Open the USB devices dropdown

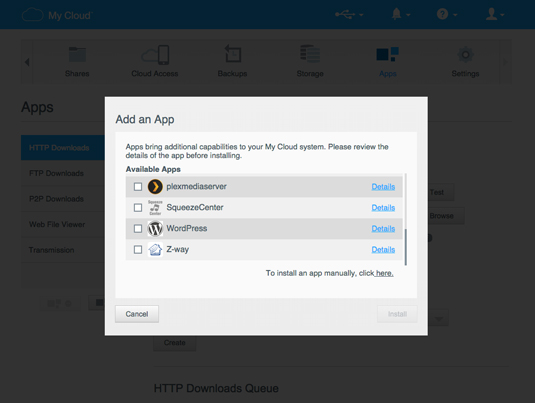tap(349, 14)
